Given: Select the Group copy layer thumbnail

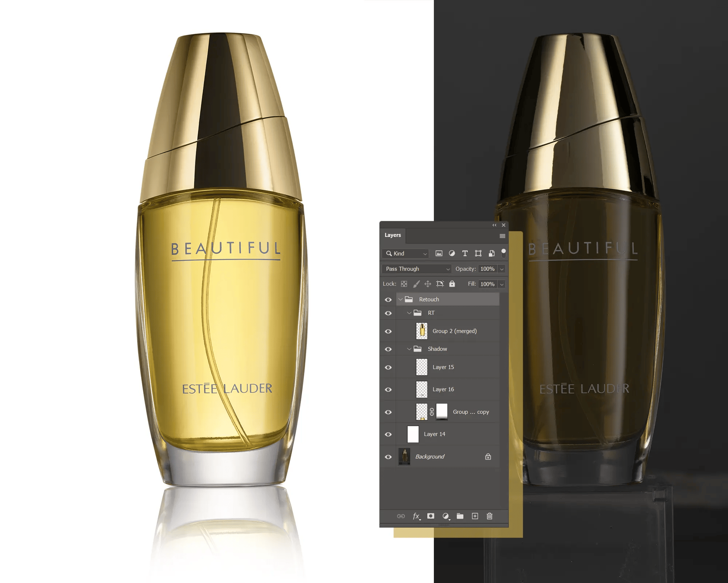Looking at the screenshot, I should tap(422, 412).
